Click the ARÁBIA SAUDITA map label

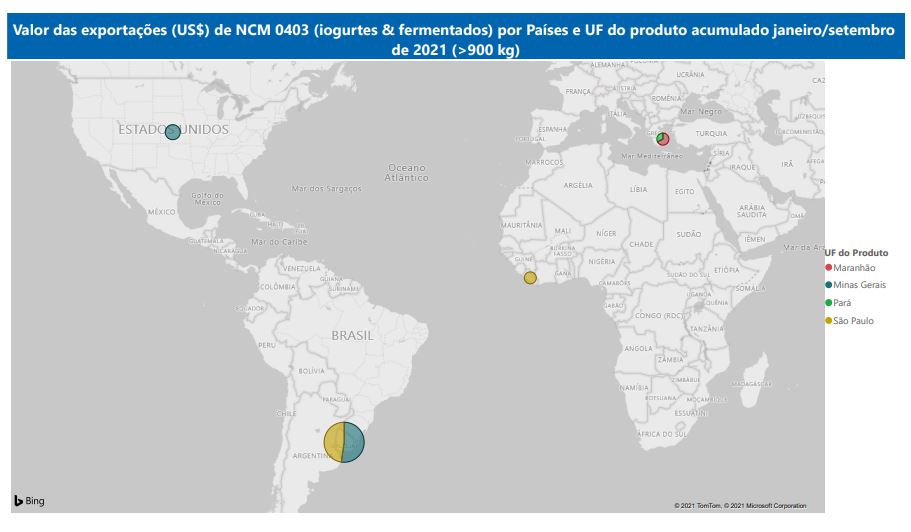(x=752, y=211)
